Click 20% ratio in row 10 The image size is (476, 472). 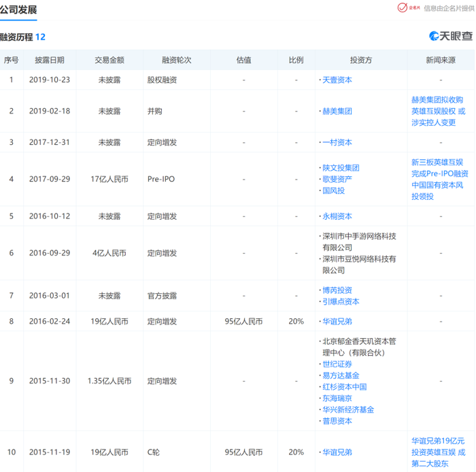[x=296, y=452]
